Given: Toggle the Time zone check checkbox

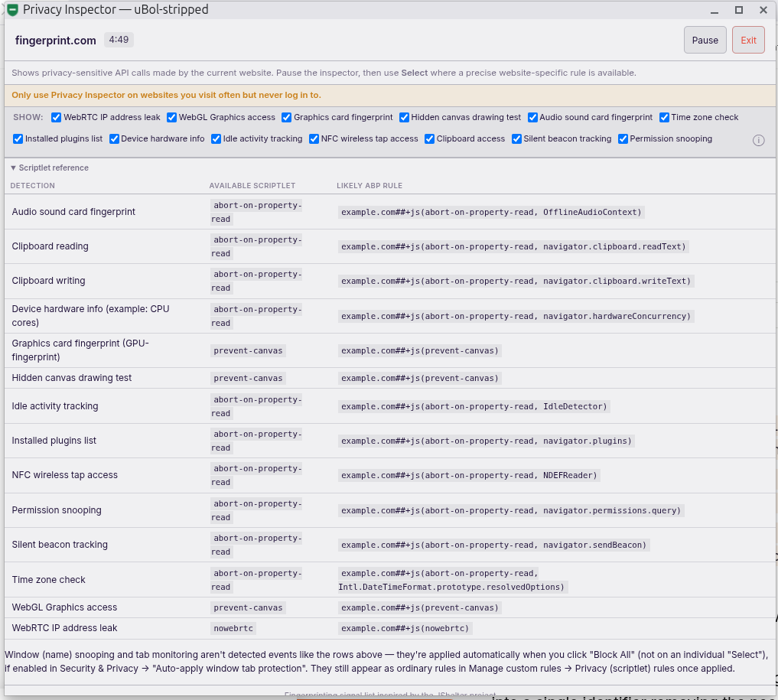Looking at the screenshot, I should click(664, 117).
